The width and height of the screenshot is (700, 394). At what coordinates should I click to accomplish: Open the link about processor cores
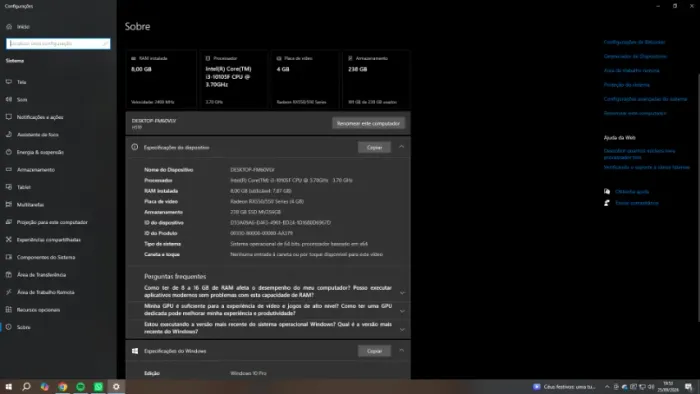(639, 154)
